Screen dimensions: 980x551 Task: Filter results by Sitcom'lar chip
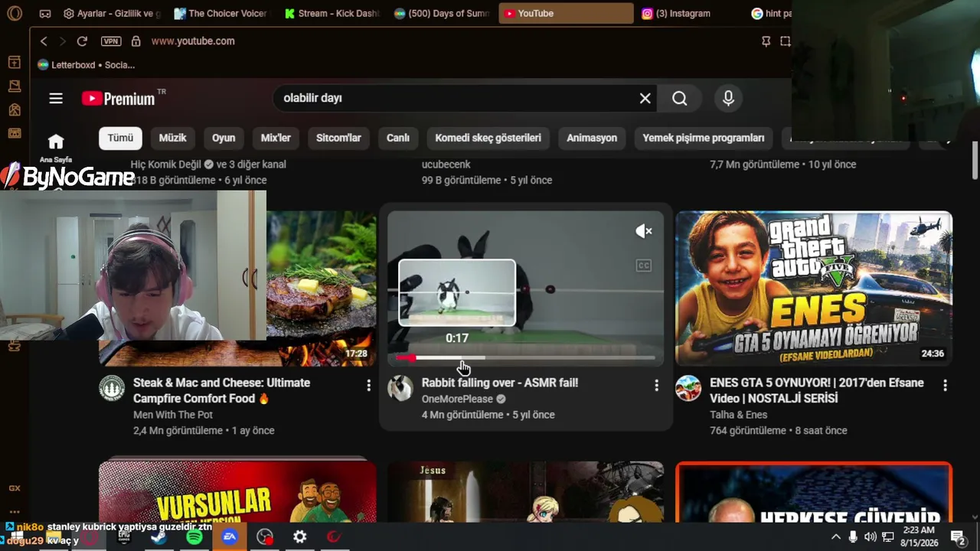(338, 138)
